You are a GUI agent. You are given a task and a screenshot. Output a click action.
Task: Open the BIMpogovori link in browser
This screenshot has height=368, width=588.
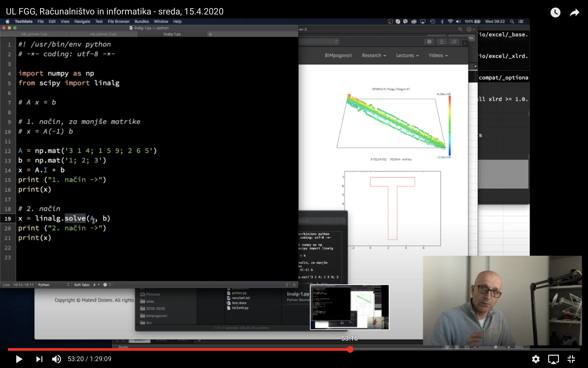tap(338, 56)
